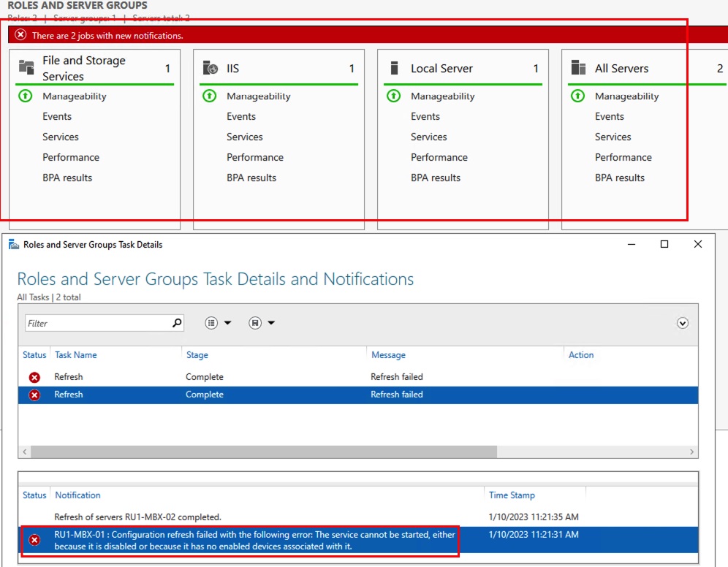Viewport: 728px width, 567px height.
Task: Open Services under File and Storage Services
Action: 61,137
